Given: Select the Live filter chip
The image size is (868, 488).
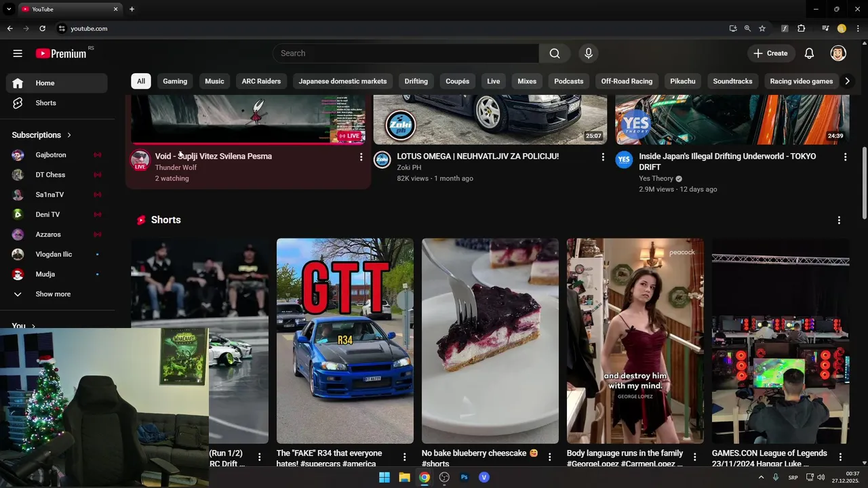Looking at the screenshot, I should click(494, 81).
